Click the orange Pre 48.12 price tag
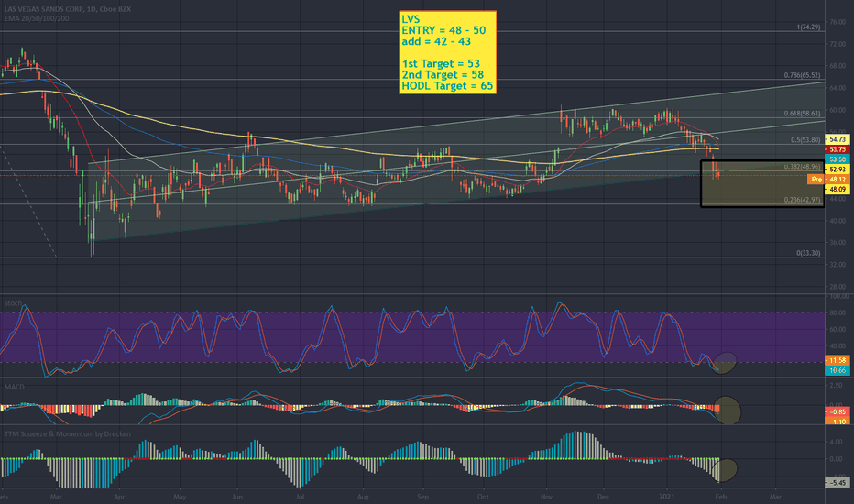 (828, 180)
